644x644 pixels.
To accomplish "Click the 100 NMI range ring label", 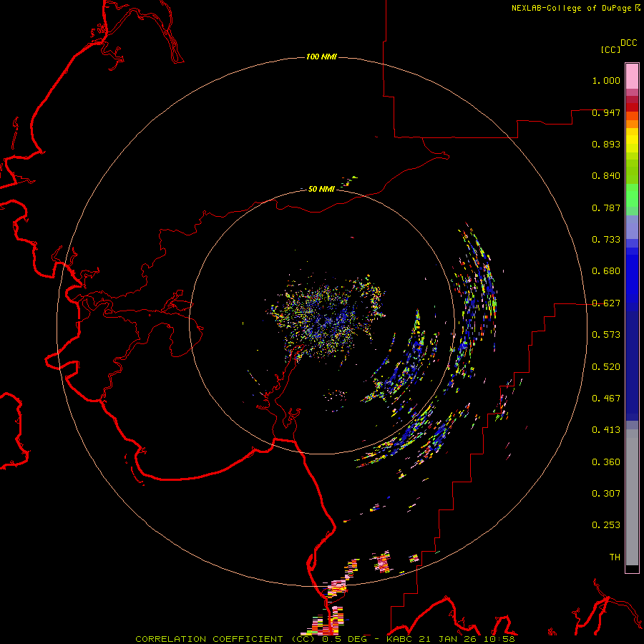I will (321, 57).
